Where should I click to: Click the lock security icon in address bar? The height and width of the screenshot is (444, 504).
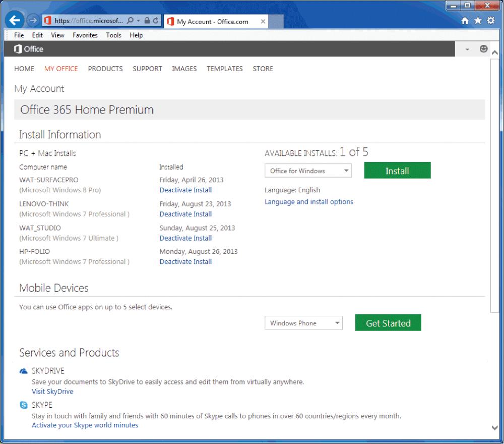pos(147,21)
